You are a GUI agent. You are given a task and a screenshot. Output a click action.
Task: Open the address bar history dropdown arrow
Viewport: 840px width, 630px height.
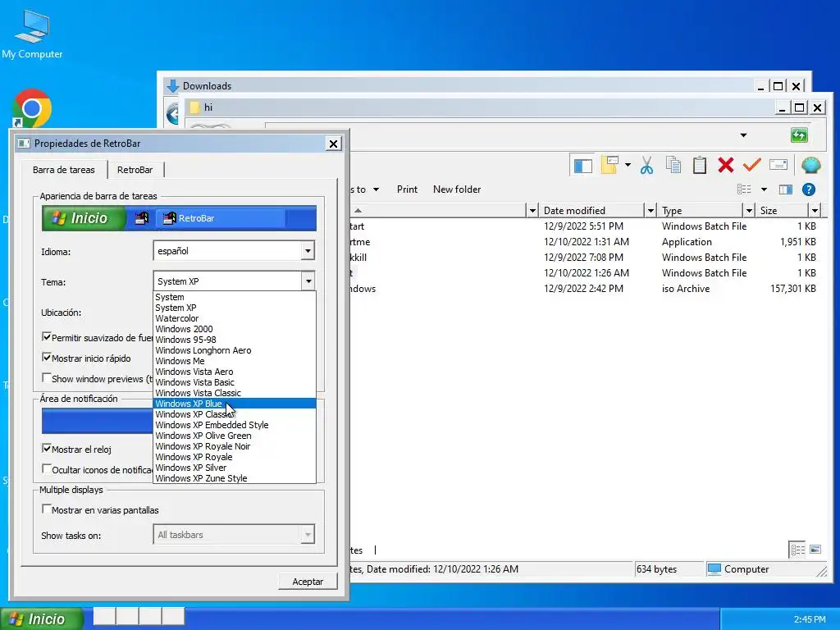coord(743,135)
